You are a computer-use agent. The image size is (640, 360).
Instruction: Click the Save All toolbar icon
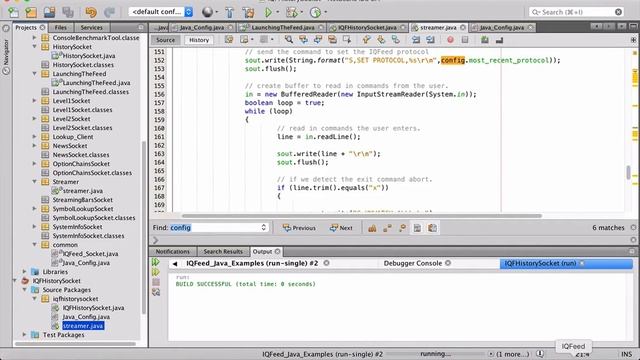(68, 12)
